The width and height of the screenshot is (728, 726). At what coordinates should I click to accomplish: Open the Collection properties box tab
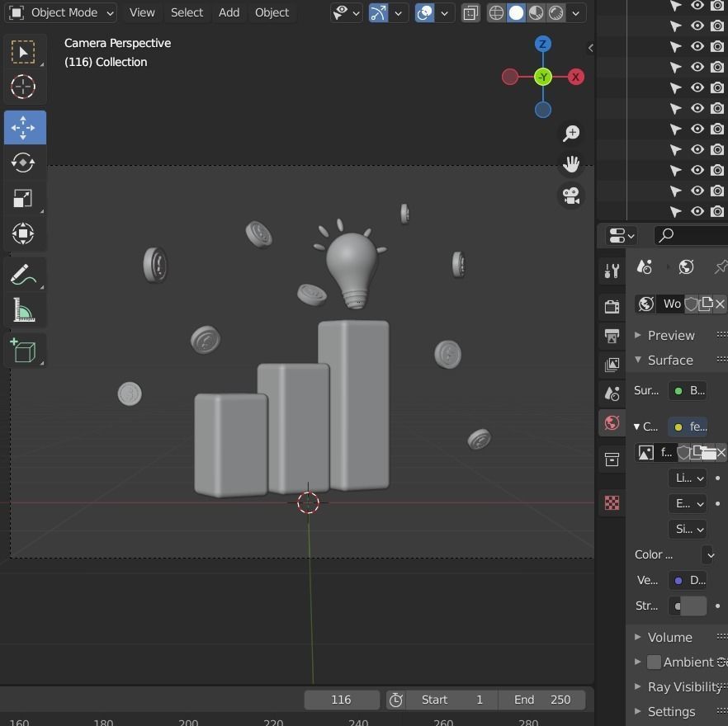[x=612, y=459]
